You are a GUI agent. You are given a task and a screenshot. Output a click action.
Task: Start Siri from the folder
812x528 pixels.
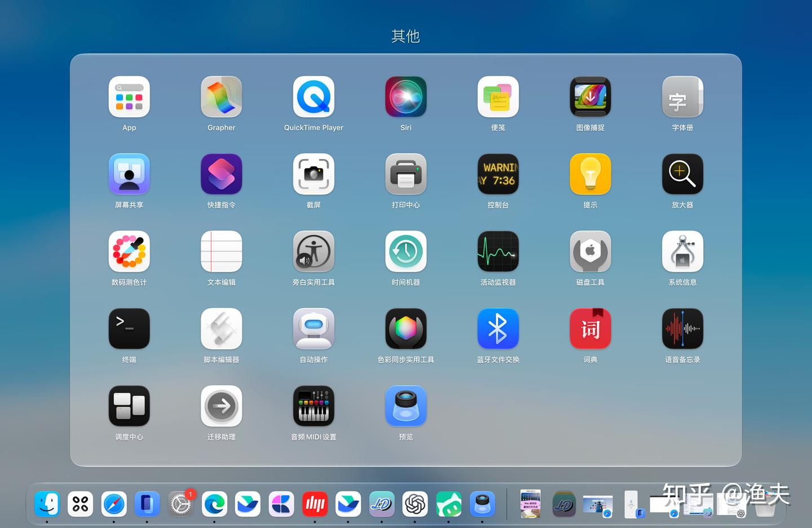click(406, 97)
